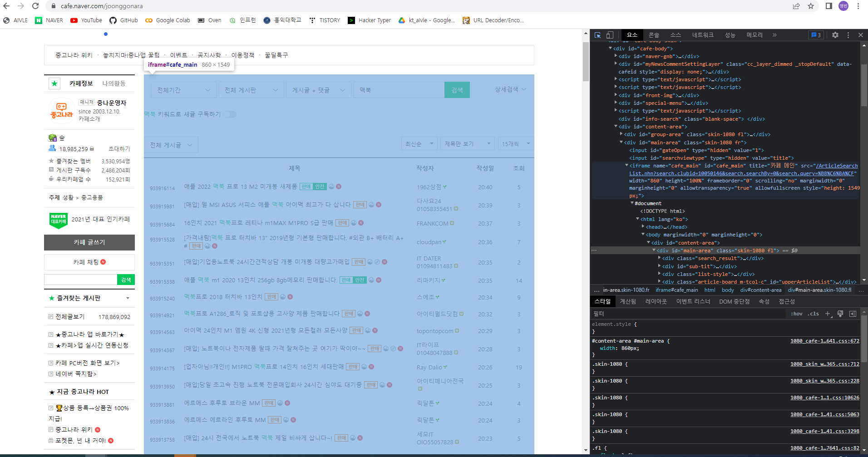Click the 카페 채팅 button

(89, 262)
